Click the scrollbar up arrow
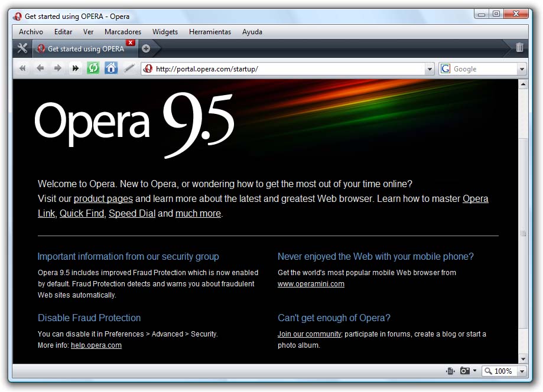This screenshot has height=392, width=543. click(523, 84)
